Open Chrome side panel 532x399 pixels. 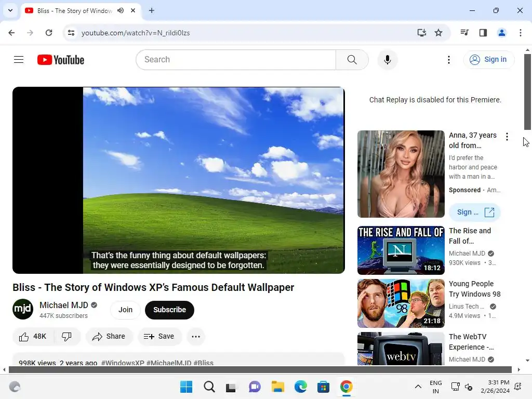click(x=483, y=33)
